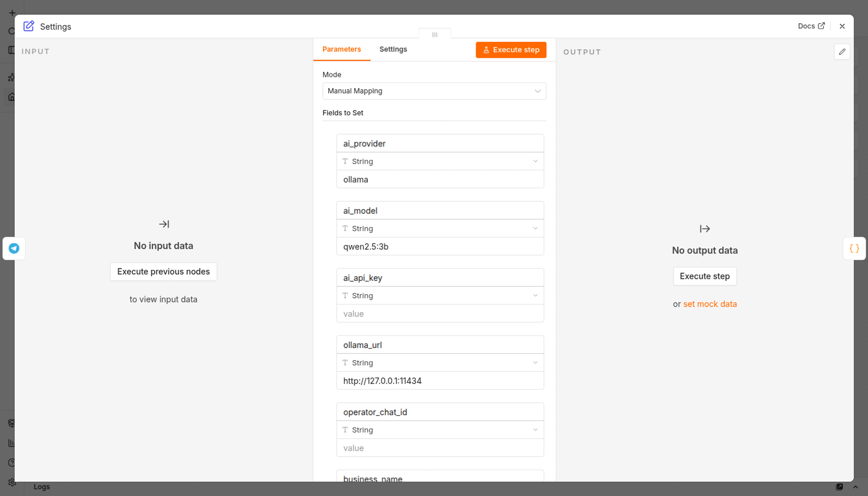Screen dimensions: 868x496
Task: Click the drag handle above the parameters panel
Action: (x=435, y=34)
